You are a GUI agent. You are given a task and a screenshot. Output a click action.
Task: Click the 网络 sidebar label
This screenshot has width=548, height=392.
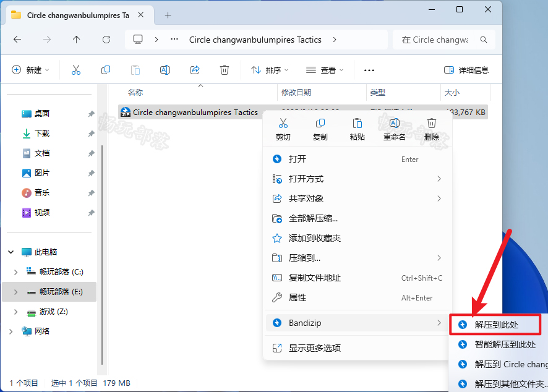click(x=42, y=331)
